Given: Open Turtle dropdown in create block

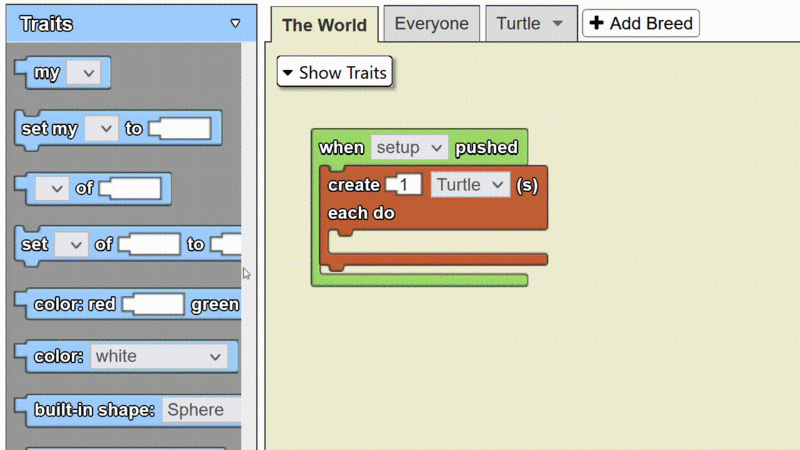Looking at the screenshot, I should [470, 185].
